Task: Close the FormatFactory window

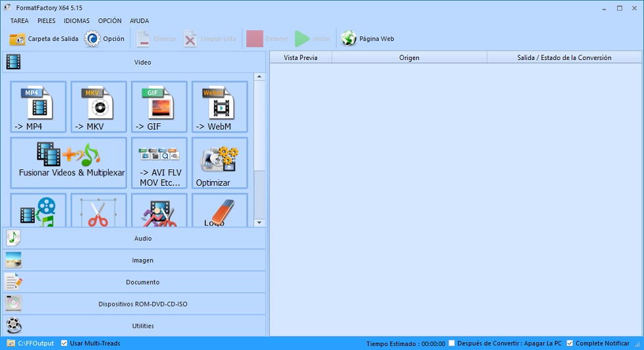Action: pos(635,8)
